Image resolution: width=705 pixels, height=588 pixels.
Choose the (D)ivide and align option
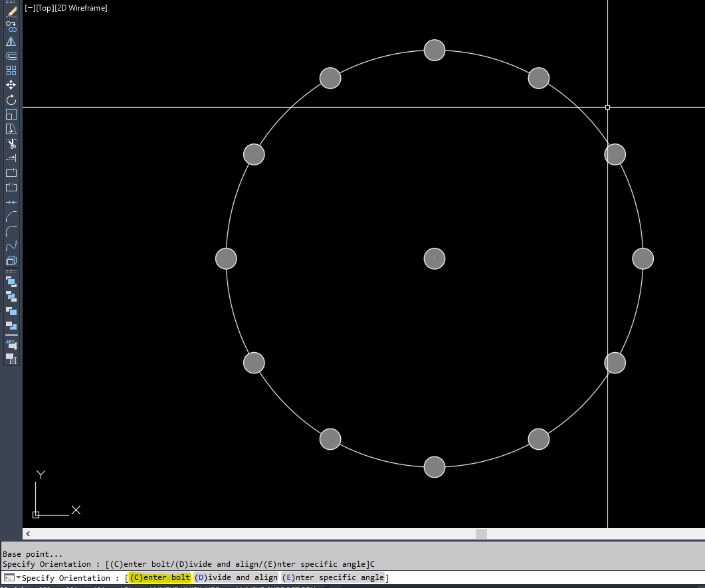236,577
